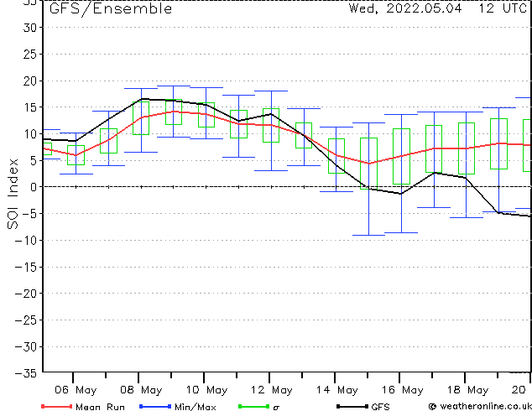Click the 'Min/Max' legend label
The image size is (532, 411).
[195, 407]
